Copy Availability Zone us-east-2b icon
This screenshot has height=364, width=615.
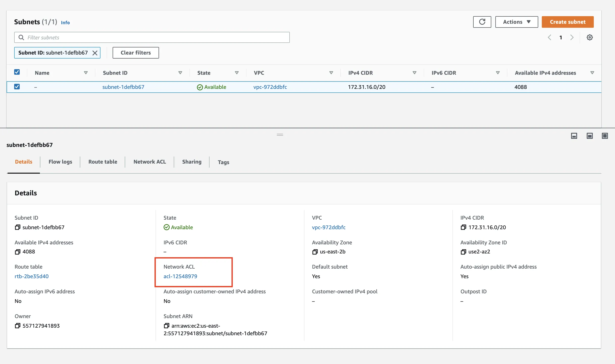[315, 252]
